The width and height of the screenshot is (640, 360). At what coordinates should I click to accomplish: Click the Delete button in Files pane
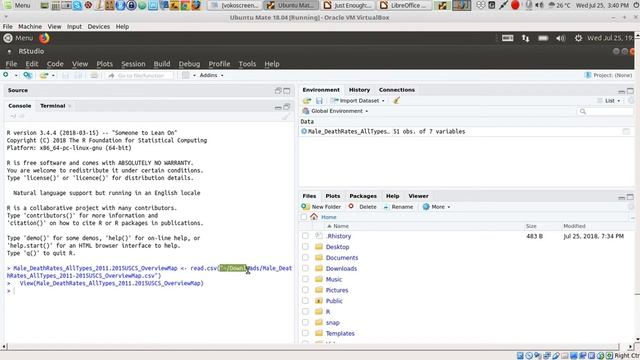pyautogui.click(x=362, y=207)
